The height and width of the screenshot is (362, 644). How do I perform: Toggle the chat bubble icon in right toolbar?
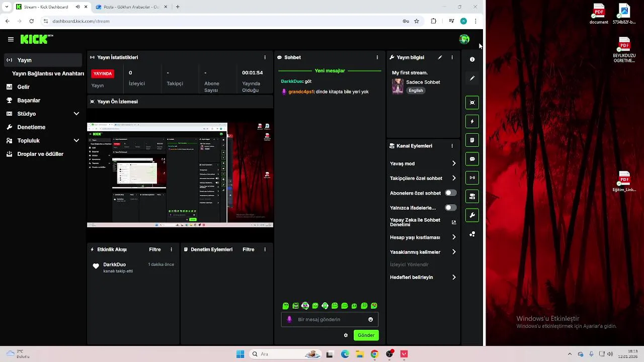pyautogui.click(x=472, y=159)
